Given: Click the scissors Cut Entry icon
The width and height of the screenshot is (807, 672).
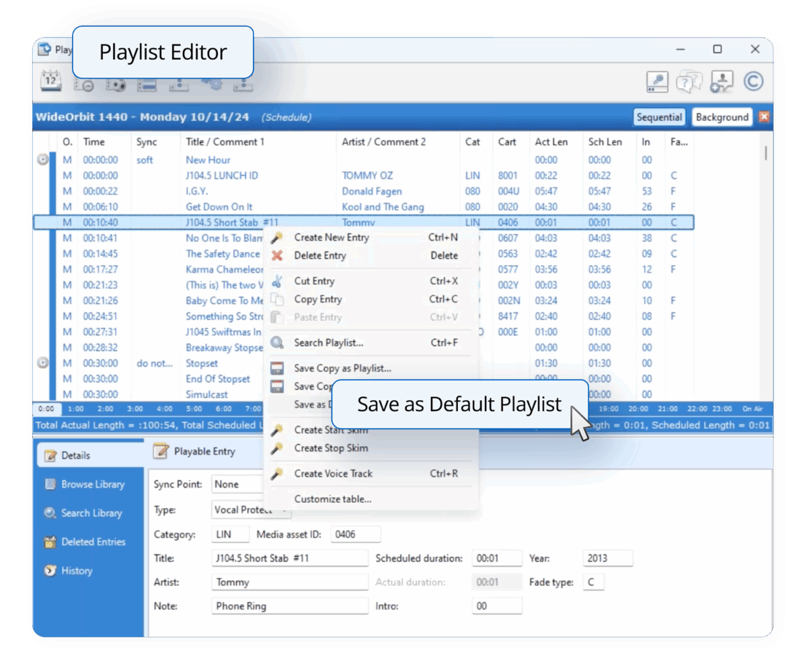Looking at the screenshot, I should tap(277, 281).
